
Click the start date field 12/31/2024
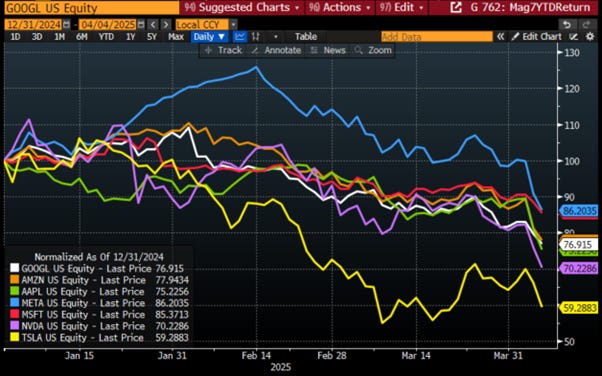point(34,25)
